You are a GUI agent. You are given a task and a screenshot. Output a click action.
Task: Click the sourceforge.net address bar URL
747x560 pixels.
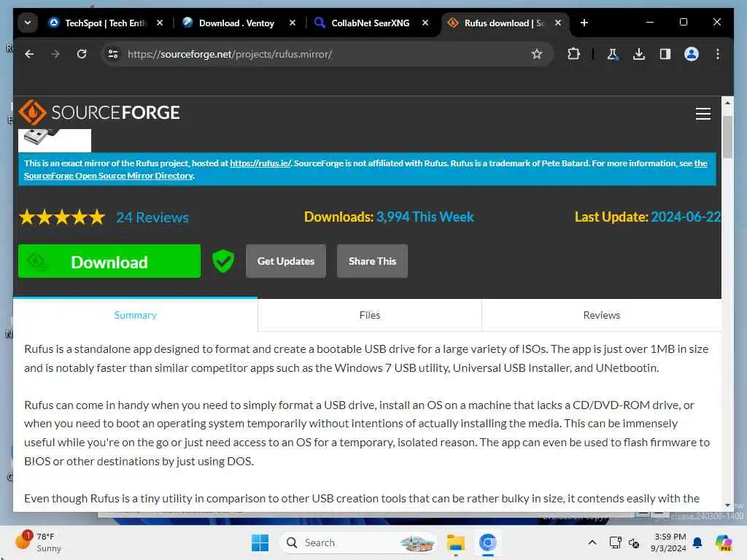pos(230,54)
